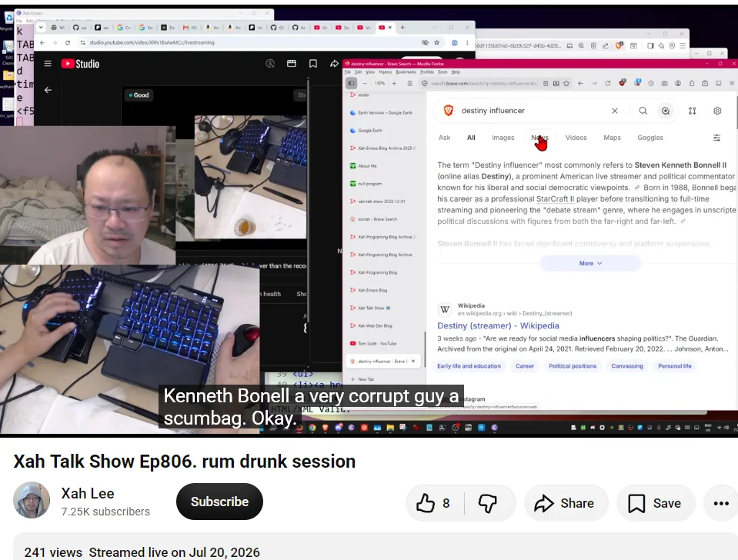This screenshot has height=560, width=738.
Task: Expand the answer with More button
Action: click(x=590, y=263)
